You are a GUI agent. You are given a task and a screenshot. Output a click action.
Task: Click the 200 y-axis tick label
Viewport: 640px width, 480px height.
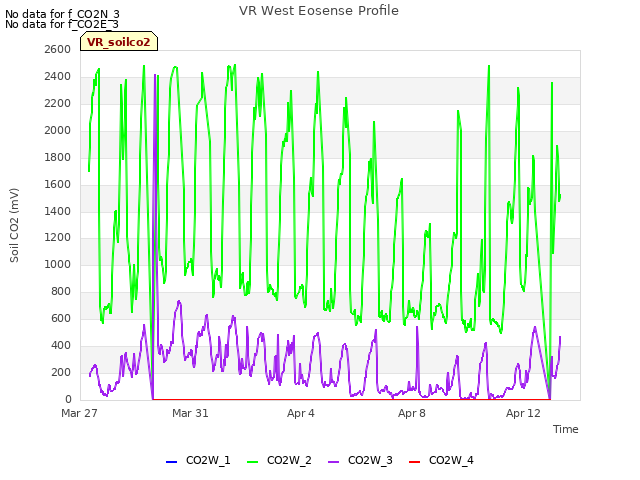(61, 372)
